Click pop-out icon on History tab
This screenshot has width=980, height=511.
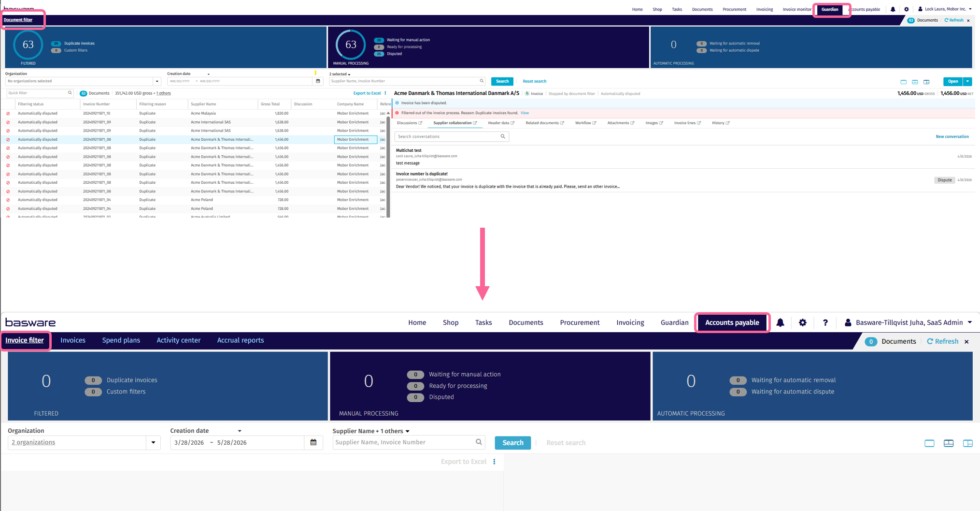(x=727, y=123)
